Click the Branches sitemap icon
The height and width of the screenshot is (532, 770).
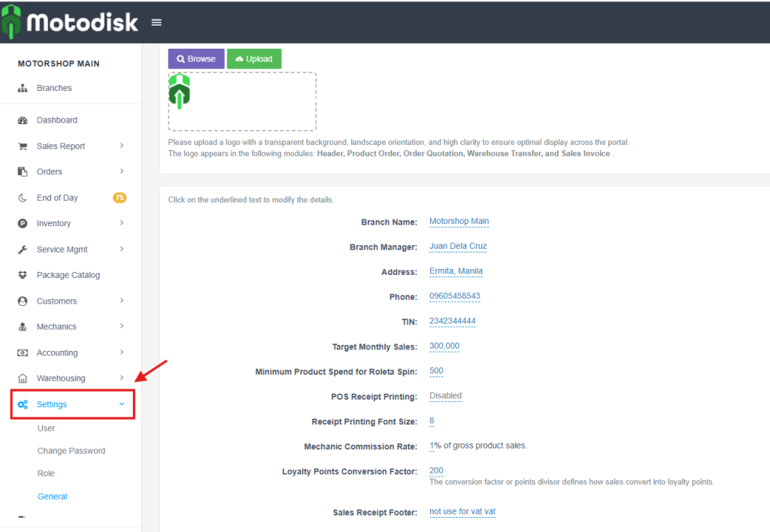[23, 88]
